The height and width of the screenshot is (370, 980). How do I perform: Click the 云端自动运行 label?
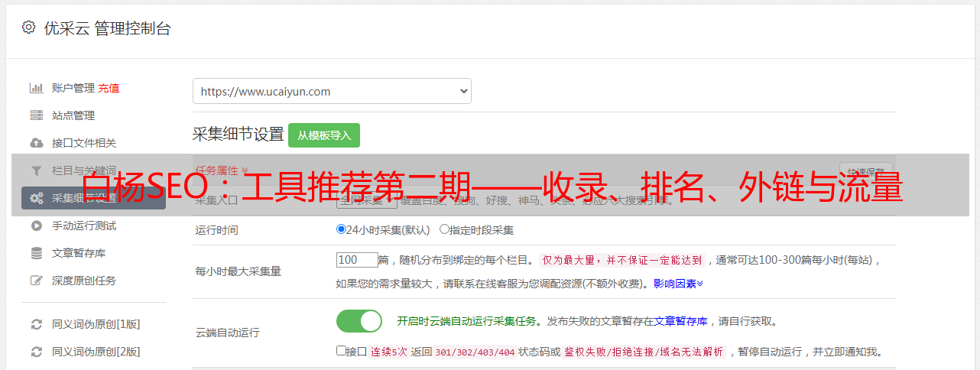tap(227, 333)
